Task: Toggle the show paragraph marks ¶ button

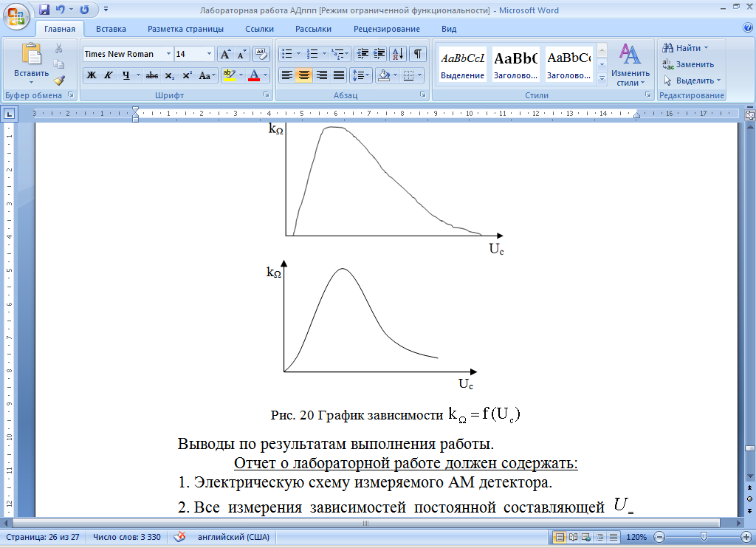Action: pyautogui.click(x=418, y=54)
